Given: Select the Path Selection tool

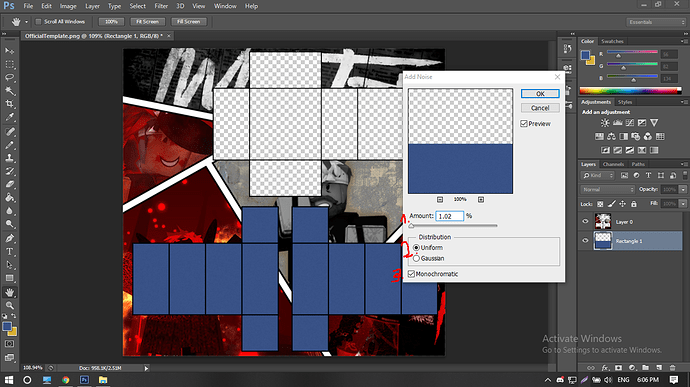Looking at the screenshot, I should pos(9,265).
